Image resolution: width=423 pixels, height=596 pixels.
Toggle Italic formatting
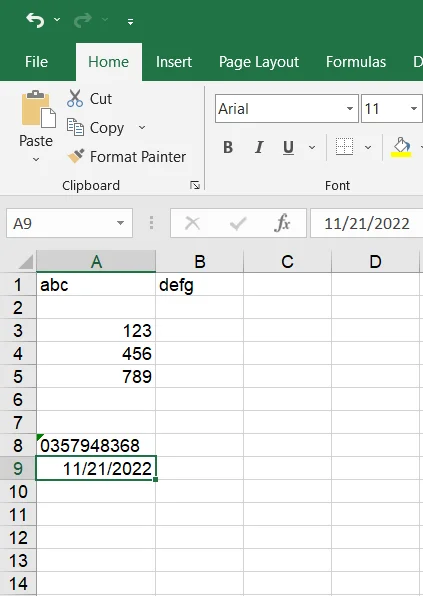(x=259, y=147)
